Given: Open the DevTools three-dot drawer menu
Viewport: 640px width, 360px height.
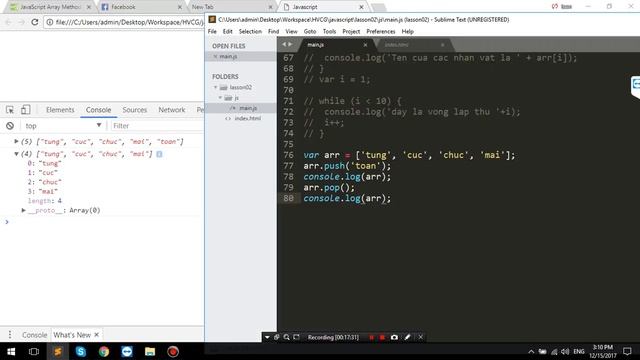Looking at the screenshot, I should [10, 335].
